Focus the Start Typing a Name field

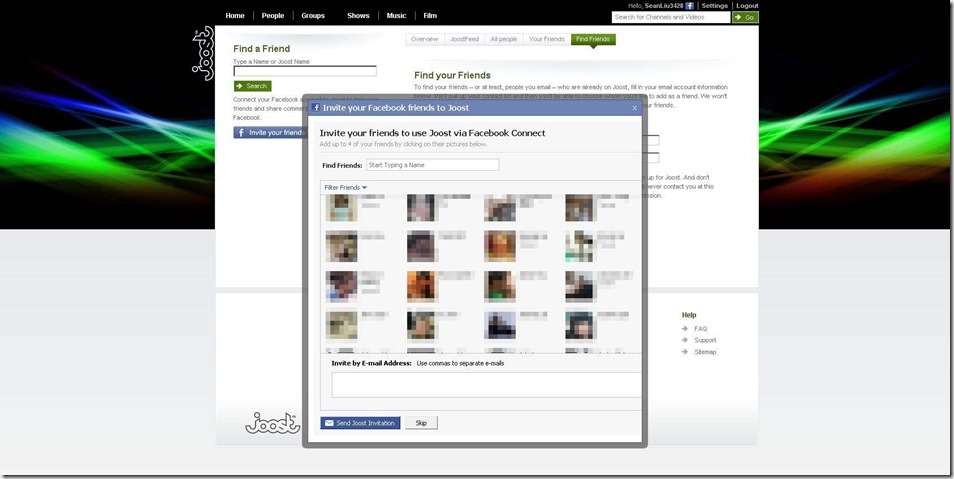click(x=433, y=165)
